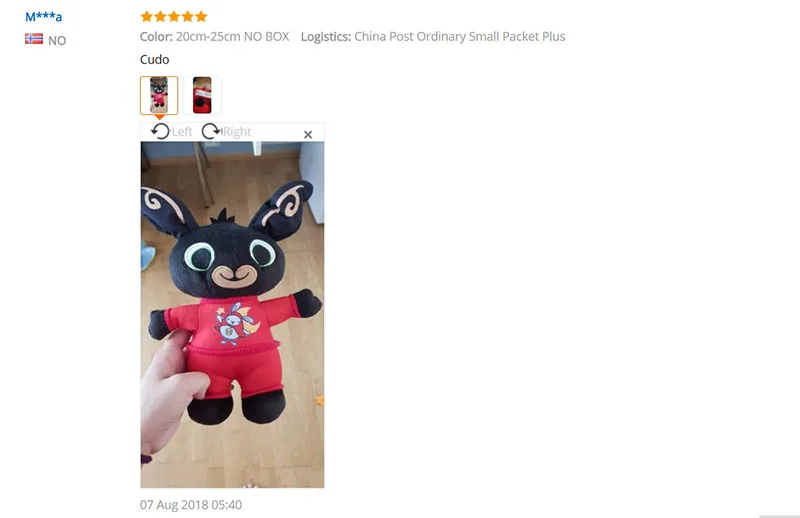The height and width of the screenshot is (518, 800).
Task: Click the 'Left' rotate label
Action: coord(182,132)
